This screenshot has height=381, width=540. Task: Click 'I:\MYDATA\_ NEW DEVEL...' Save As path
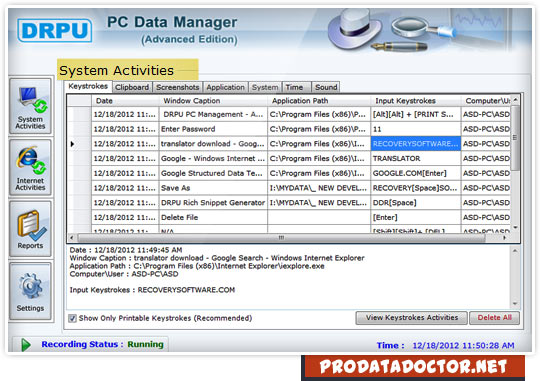(319, 188)
